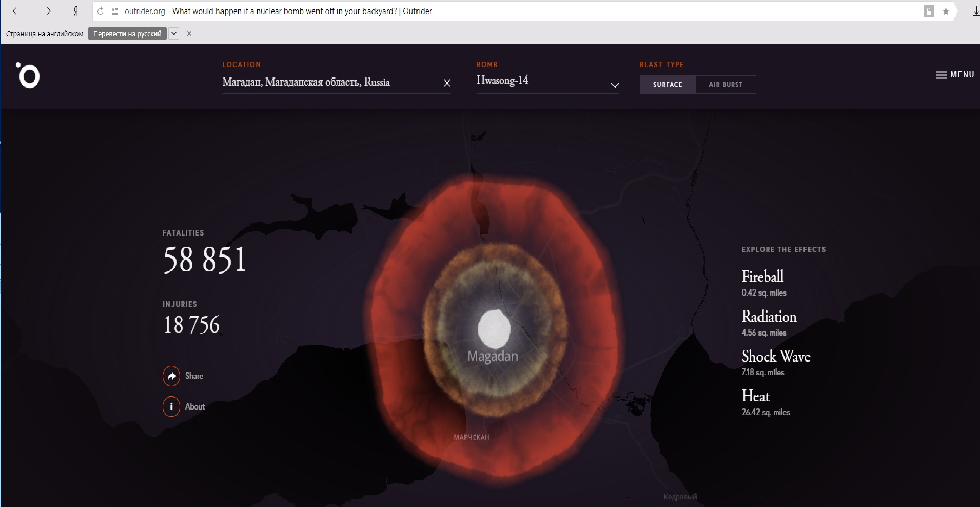Switch blast type to Air Burst
Viewport: 980px width, 507px height.
click(x=726, y=85)
